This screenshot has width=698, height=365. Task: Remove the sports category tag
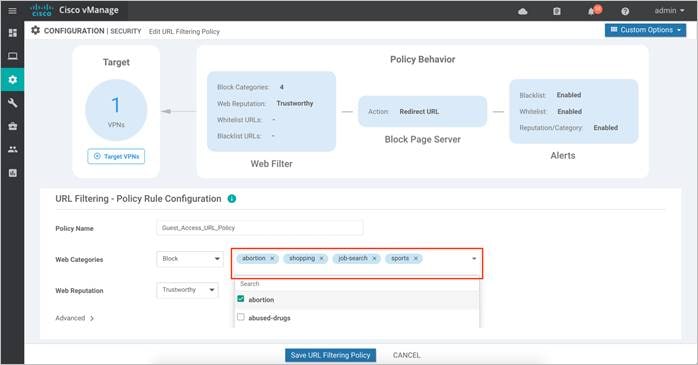coord(416,259)
